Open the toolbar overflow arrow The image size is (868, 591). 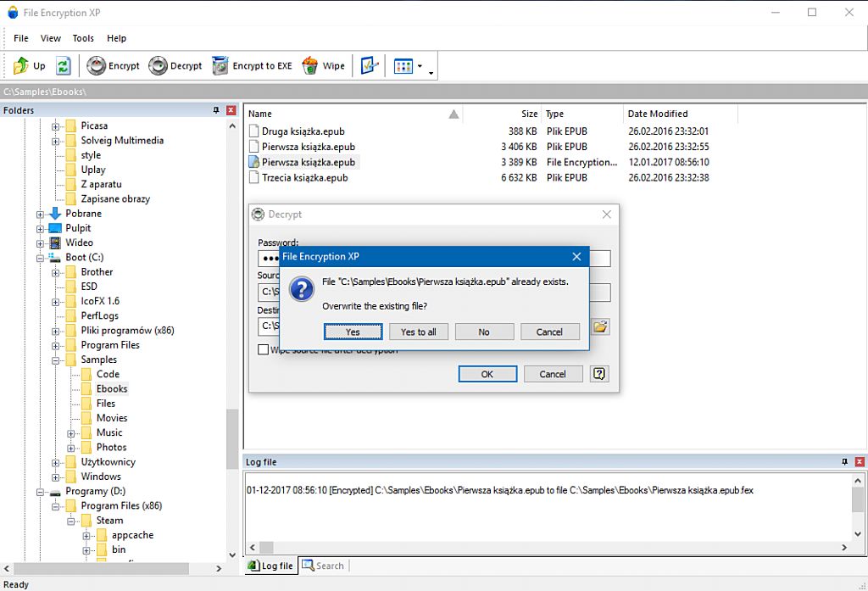[x=431, y=73]
